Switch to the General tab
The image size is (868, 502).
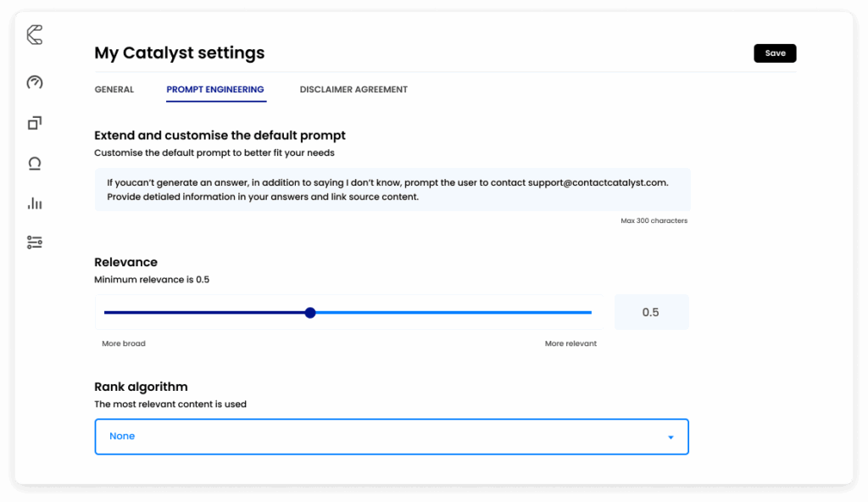[x=114, y=90]
